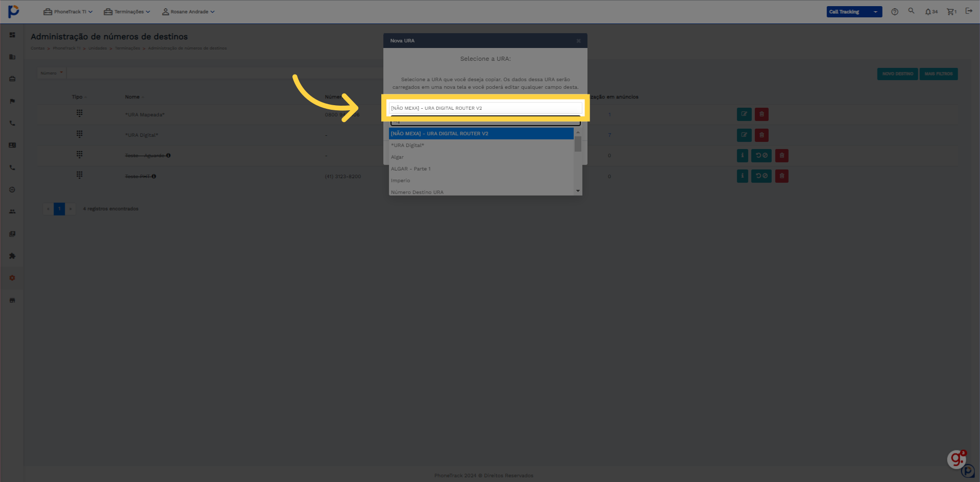Open the circular target icon in the sidebar

point(12,189)
